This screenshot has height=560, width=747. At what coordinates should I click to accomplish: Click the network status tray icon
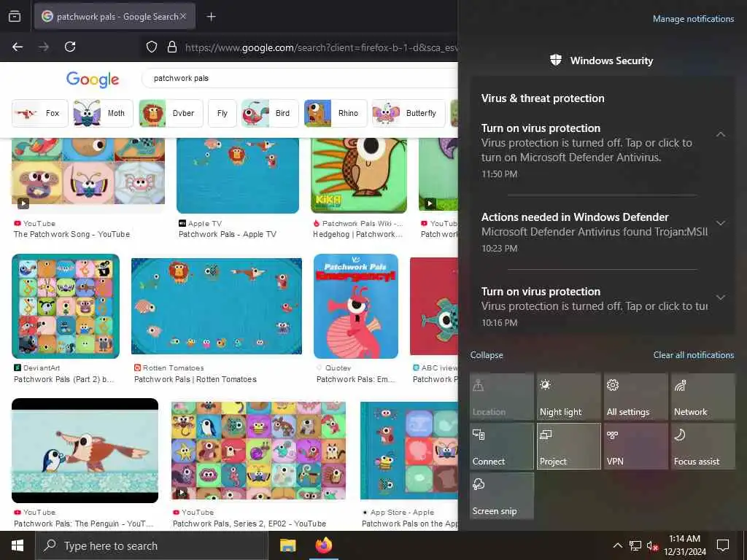coord(635,545)
